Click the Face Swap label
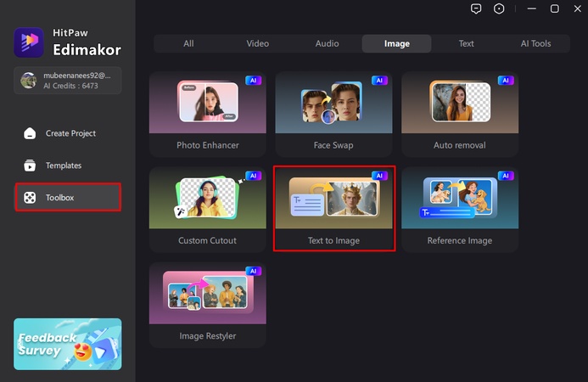Screen dimensions: 588x382 pyautogui.click(x=333, y=145)
